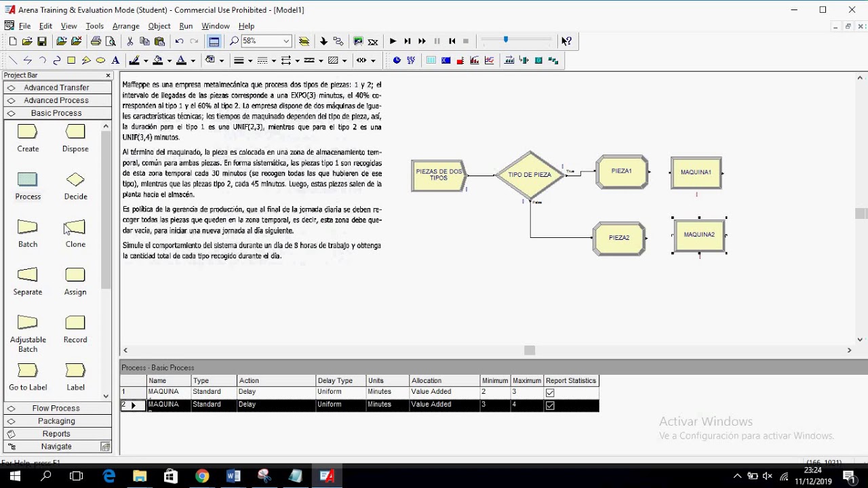The image size is (868, 488).
Task: Select the Line drawing tool
Action: click(12, 60)
